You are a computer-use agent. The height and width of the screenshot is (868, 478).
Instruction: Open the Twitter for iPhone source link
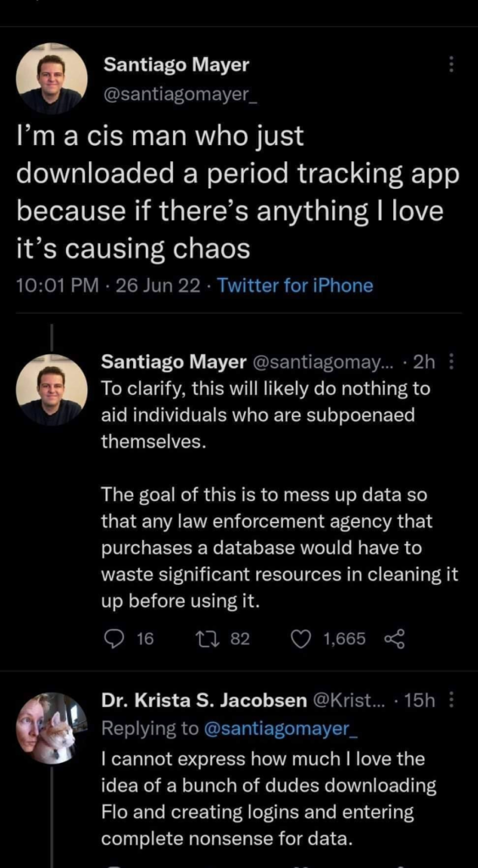click(x=296, y=286)
